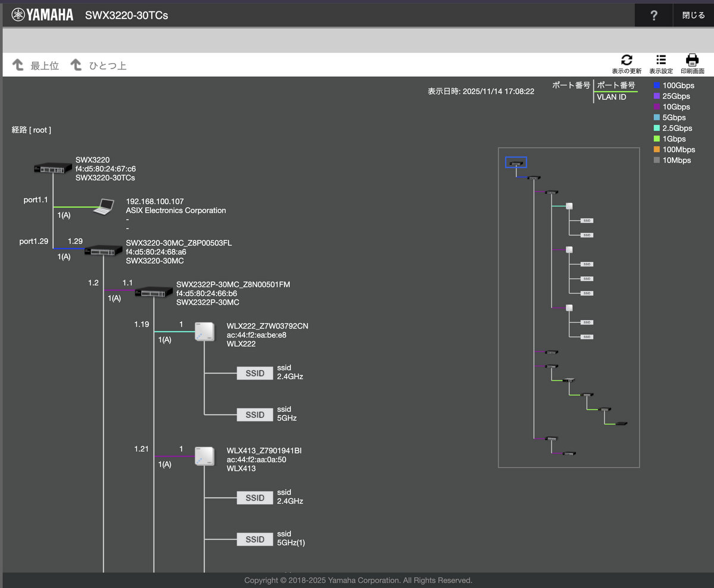Click the refresh display icon
714x588 pixels.
627,60
